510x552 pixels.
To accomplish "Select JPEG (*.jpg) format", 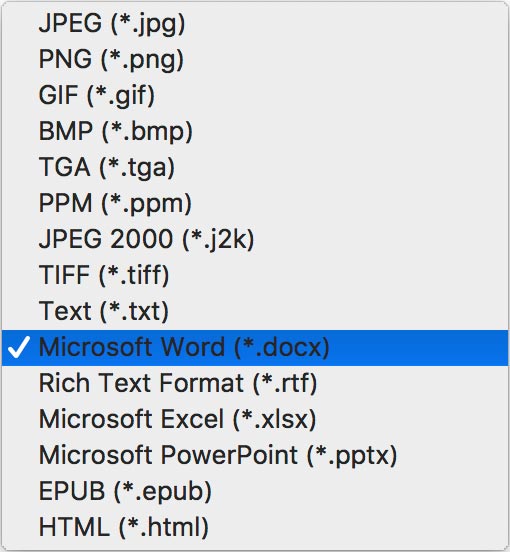I will pos(255,23).
